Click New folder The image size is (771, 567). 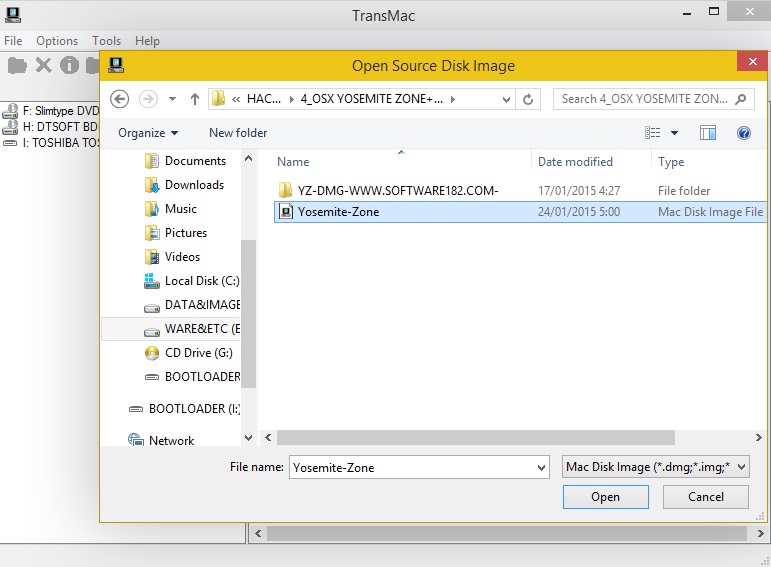pos(238,133)
